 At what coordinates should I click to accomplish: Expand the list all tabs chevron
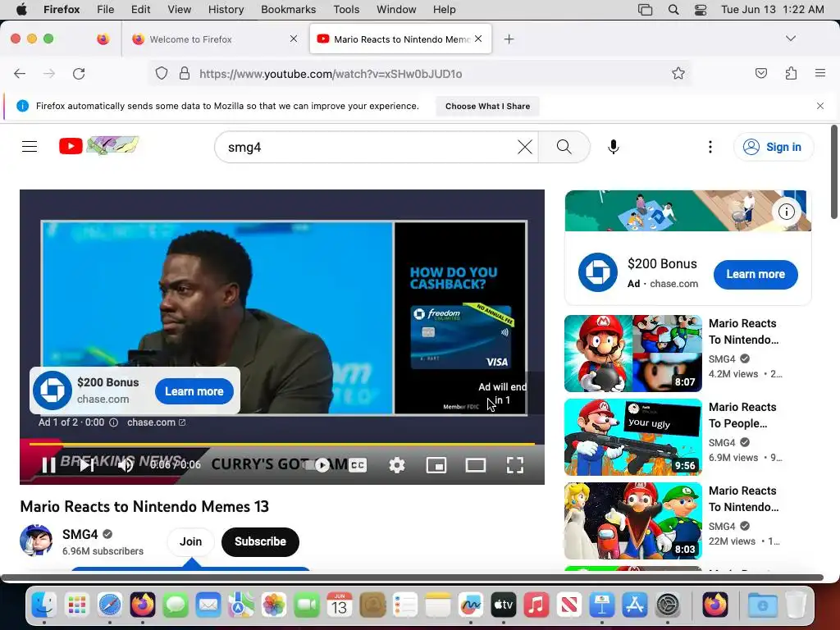point(791,39)
